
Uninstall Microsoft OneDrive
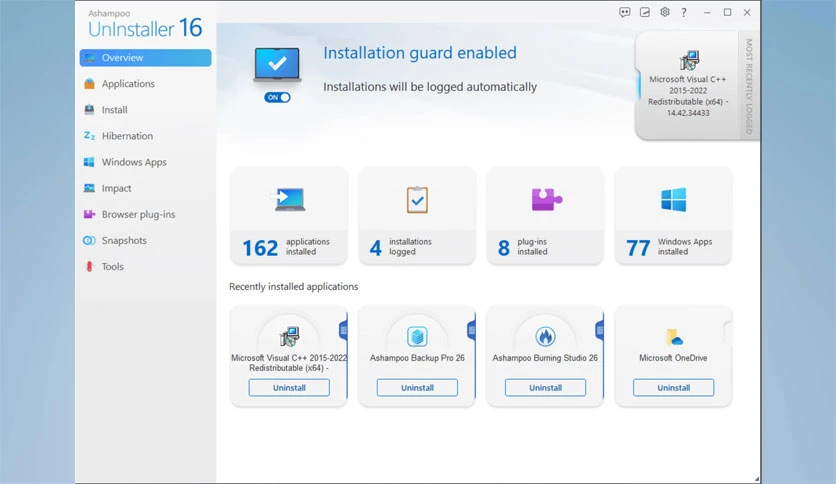[x=673, y=388]
